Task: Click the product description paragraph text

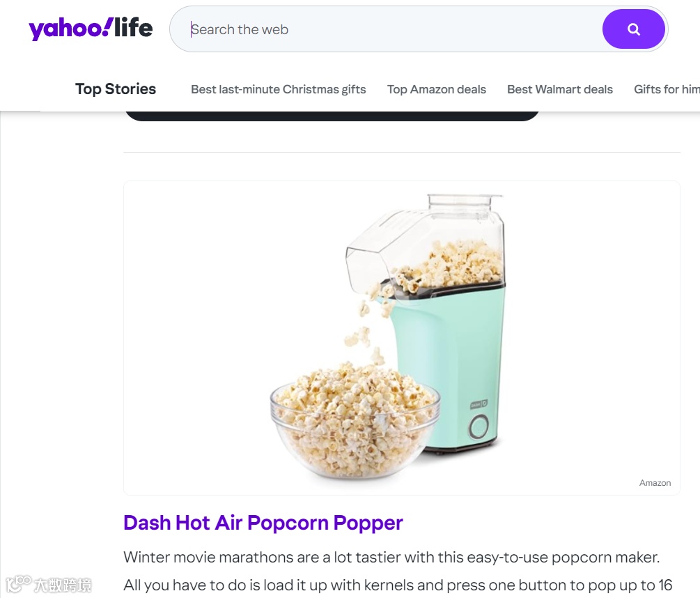Action: tap(397, 572)
